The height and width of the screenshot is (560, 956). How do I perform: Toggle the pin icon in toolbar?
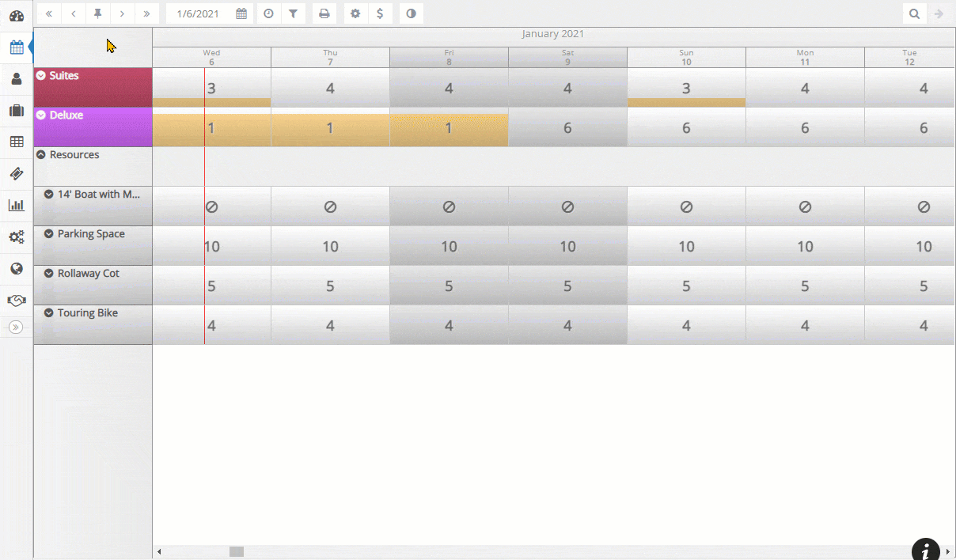pos(98,13)
